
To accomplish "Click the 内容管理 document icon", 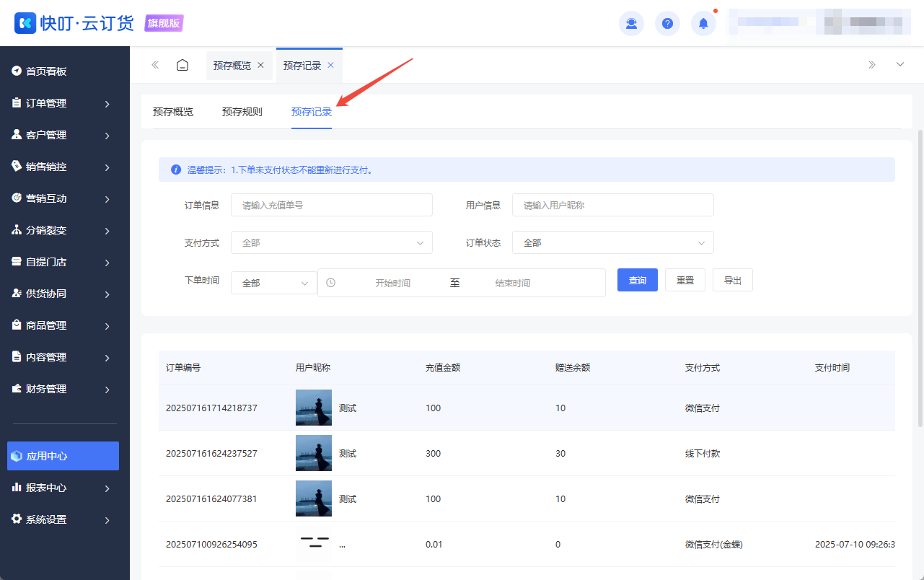I will click(x=17, y=357).
